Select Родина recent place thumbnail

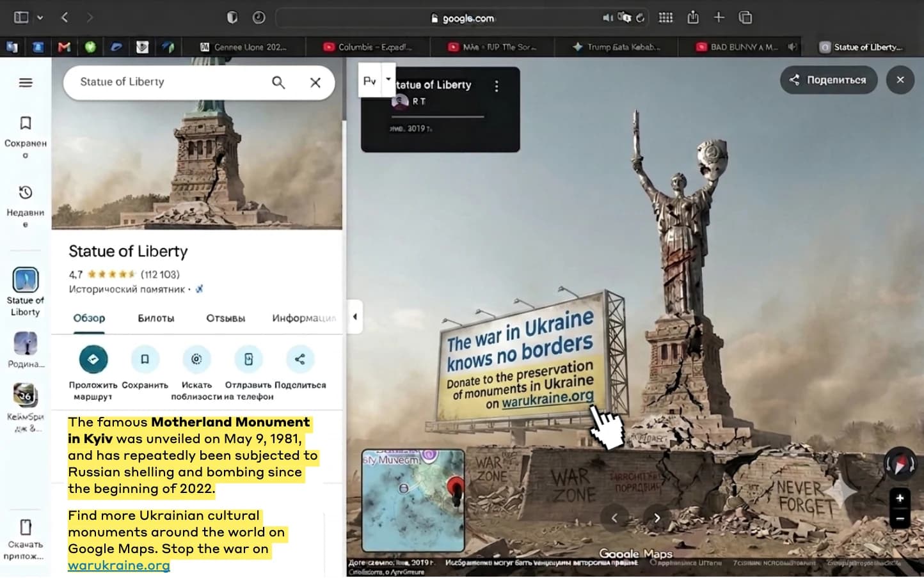pos(26,343)
